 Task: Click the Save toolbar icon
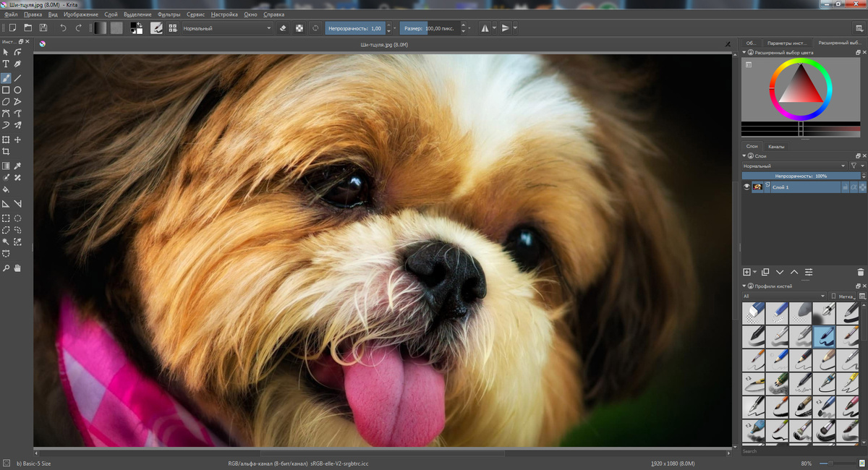43,28
